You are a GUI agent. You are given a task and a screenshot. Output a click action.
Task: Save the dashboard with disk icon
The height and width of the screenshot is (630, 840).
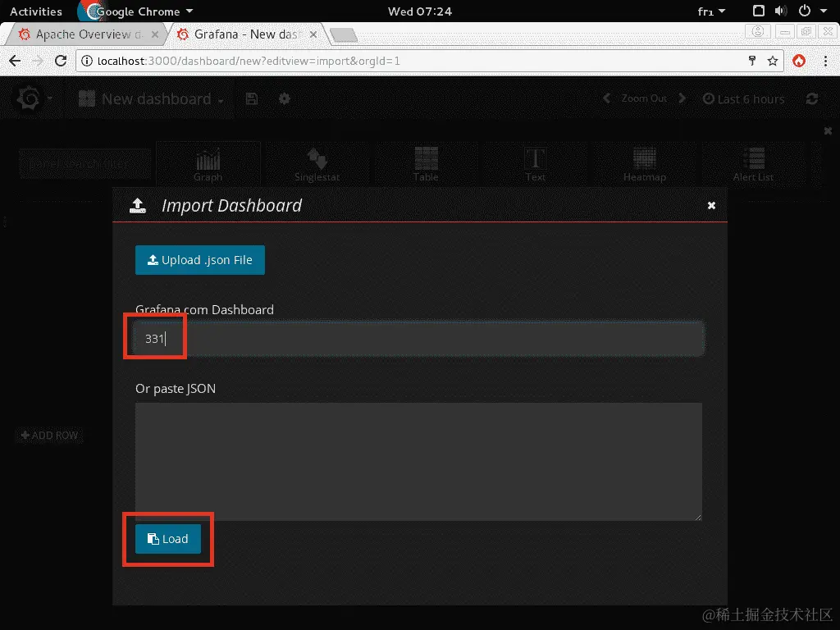pyautogui.click(x=252, y=98)
